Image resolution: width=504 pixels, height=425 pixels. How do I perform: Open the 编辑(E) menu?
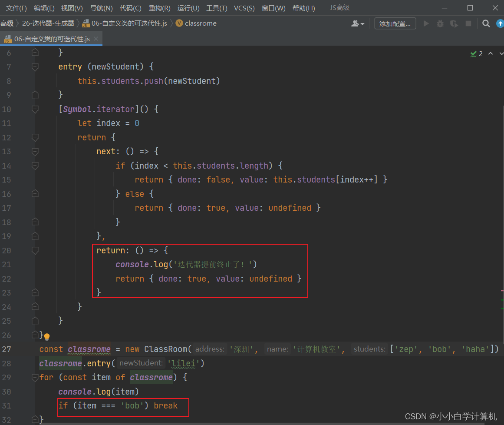point(44,8)
